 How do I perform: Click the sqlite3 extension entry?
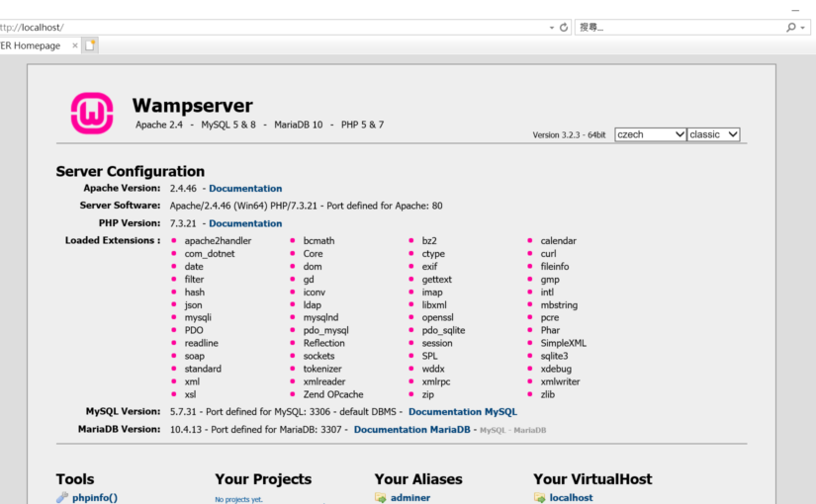coord(554,356)
